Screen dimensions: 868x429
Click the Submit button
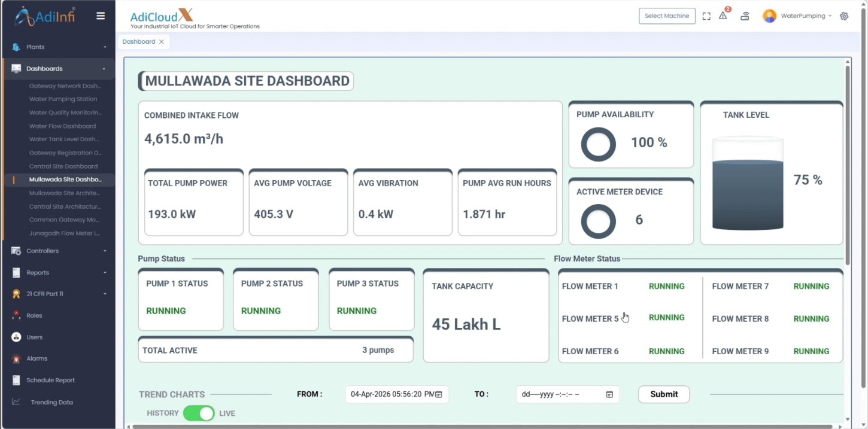click(664, 394)
